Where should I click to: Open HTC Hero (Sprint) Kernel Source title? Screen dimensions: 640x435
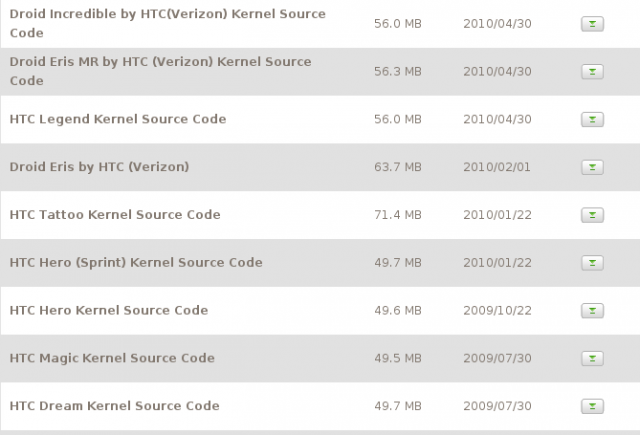pos(136,262)
